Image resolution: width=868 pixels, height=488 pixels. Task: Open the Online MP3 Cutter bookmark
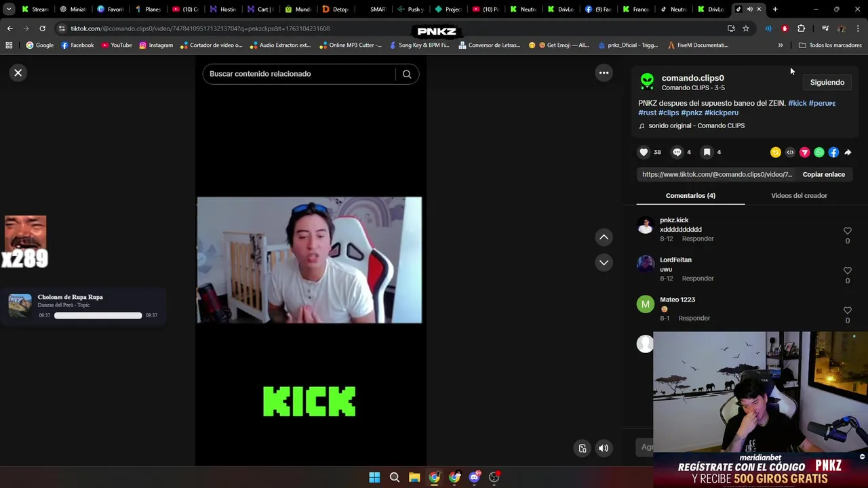pyautogui.click(x=350, y=45)
